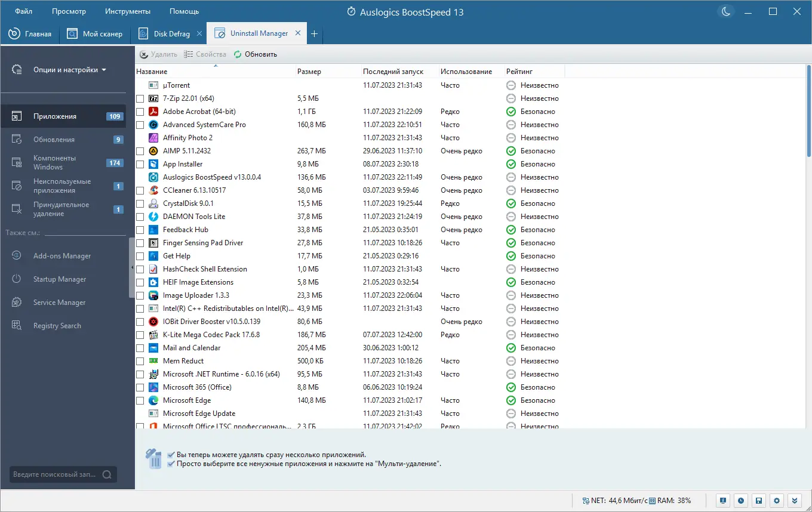
Task: Select Неиспользуемые приложения in the sidebar
Action: 63,186
